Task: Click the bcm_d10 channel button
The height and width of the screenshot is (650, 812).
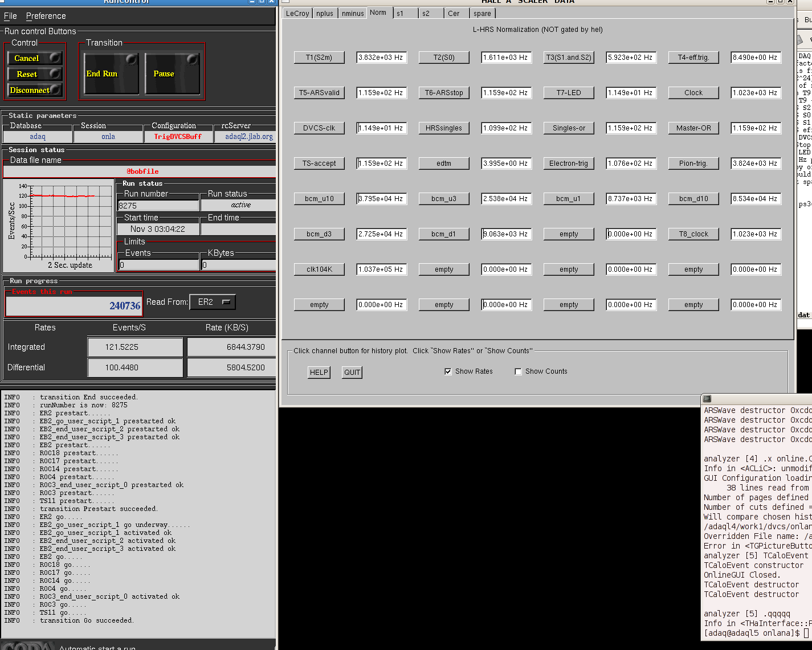Action: point(693,199)
